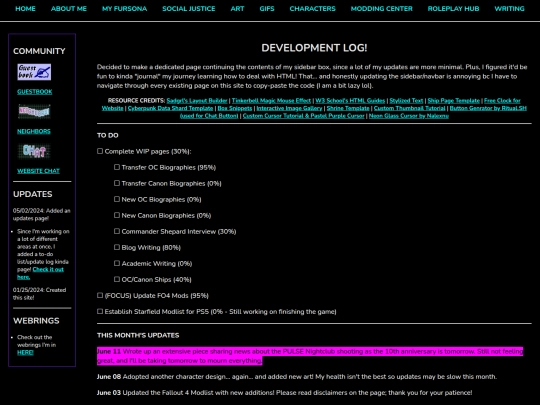Viewport: 540px width, 405px height.
Task: Open GIFS nav item
Action: coord(267,9)
